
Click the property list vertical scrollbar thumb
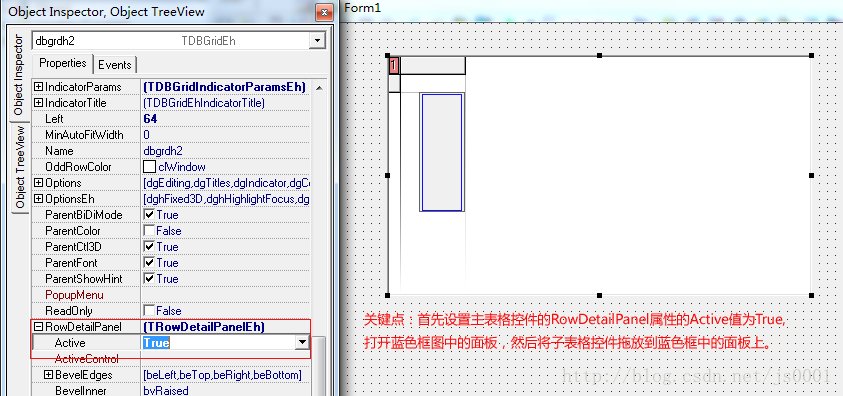click(319, 366)
